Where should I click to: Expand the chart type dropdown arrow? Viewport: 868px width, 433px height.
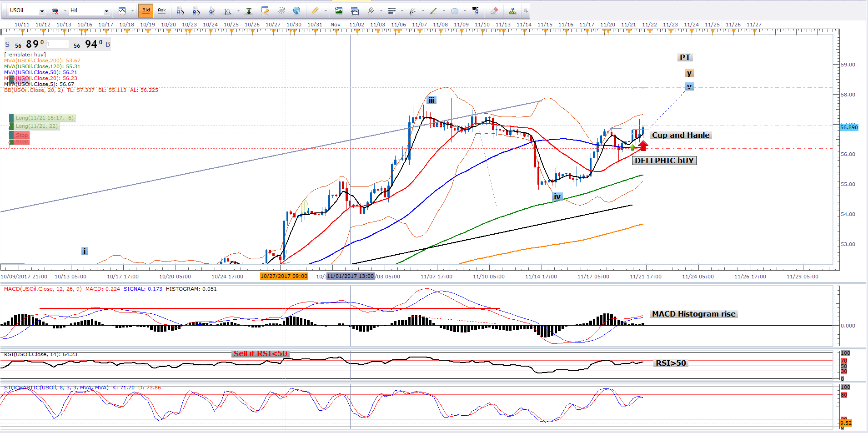(132, 10)
